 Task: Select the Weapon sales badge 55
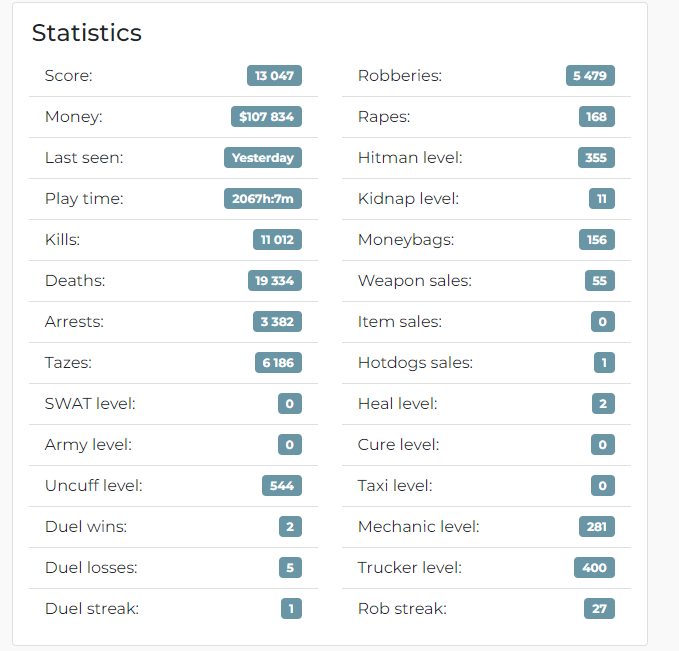(x=599, y=280)
